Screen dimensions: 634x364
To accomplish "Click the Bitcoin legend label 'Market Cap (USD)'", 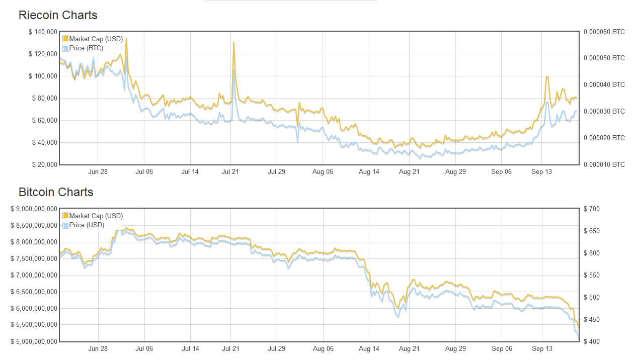I will (96, 216).
